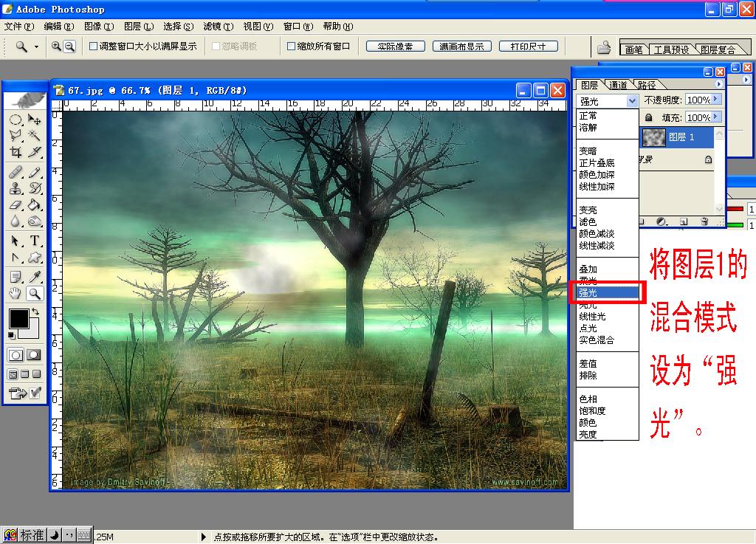The image size is (756, 544).
Task: Open the 画笔 palette well tab
Action: (634, 49)
